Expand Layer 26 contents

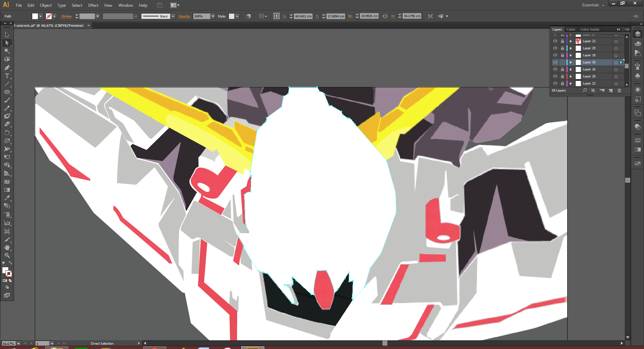571,69
